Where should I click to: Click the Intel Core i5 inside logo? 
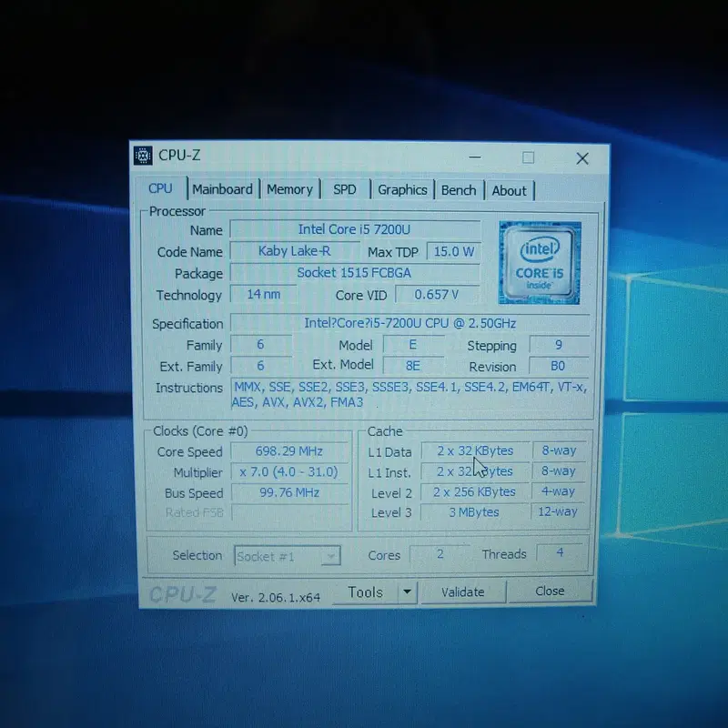(540, 263)
